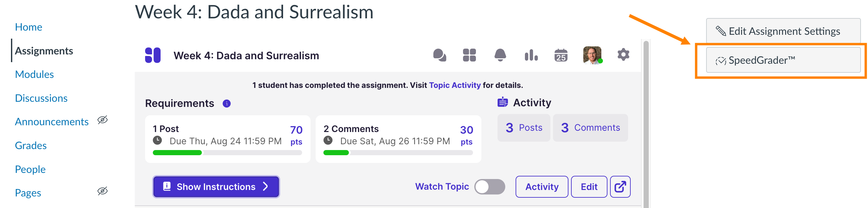Toggle Announcements visibility eye icon
Viewport: 868px width, 208px height.
(x=103, y=120)
